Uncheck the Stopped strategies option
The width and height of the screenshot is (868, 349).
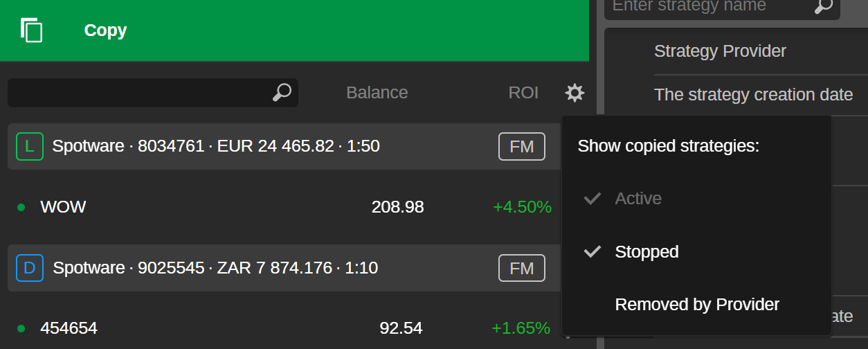click(593, 251)
